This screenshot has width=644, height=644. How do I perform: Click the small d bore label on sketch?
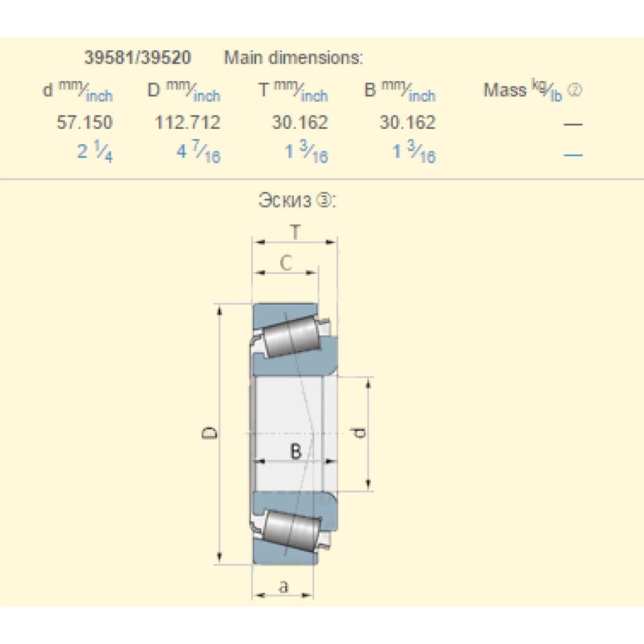tap(360, 433)
